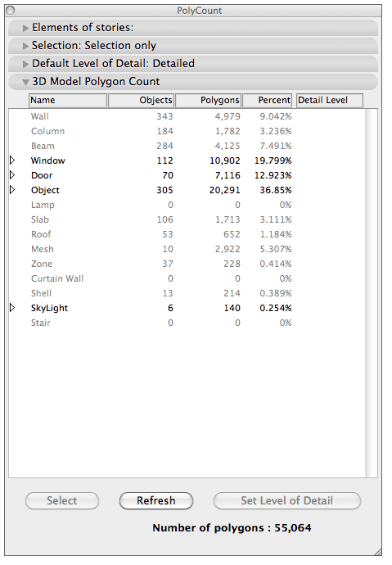Viewport: 392px width, 565px height.
Task: Select the Mesh row in the list
Action: click(x=187, y=249)
